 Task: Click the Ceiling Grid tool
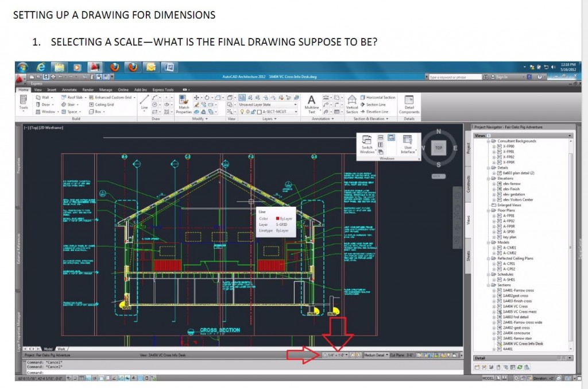tap(104, 105)
